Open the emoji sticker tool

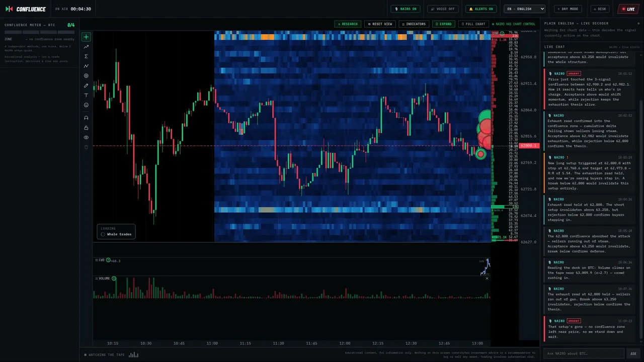point(86,105)
